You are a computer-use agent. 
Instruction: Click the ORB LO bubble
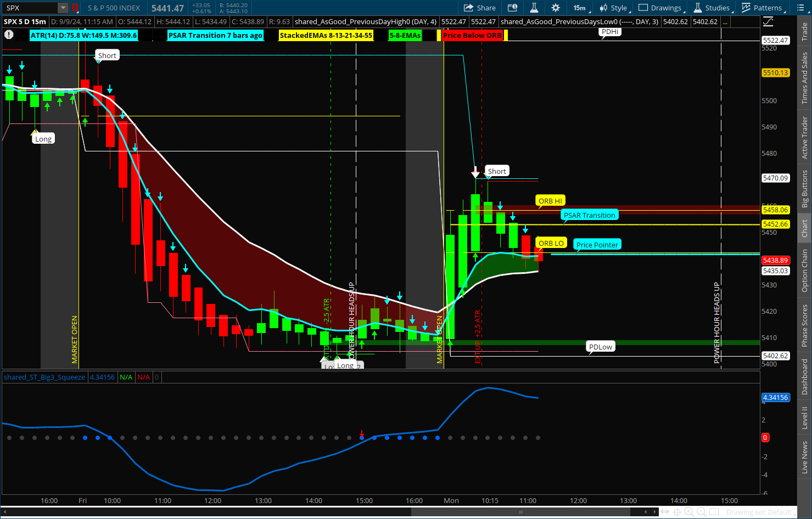tap(551, 243)
